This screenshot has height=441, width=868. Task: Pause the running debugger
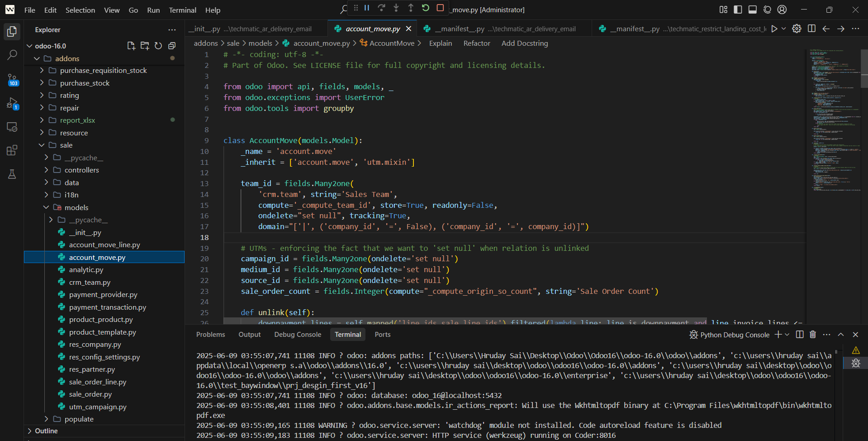point(367,8)
